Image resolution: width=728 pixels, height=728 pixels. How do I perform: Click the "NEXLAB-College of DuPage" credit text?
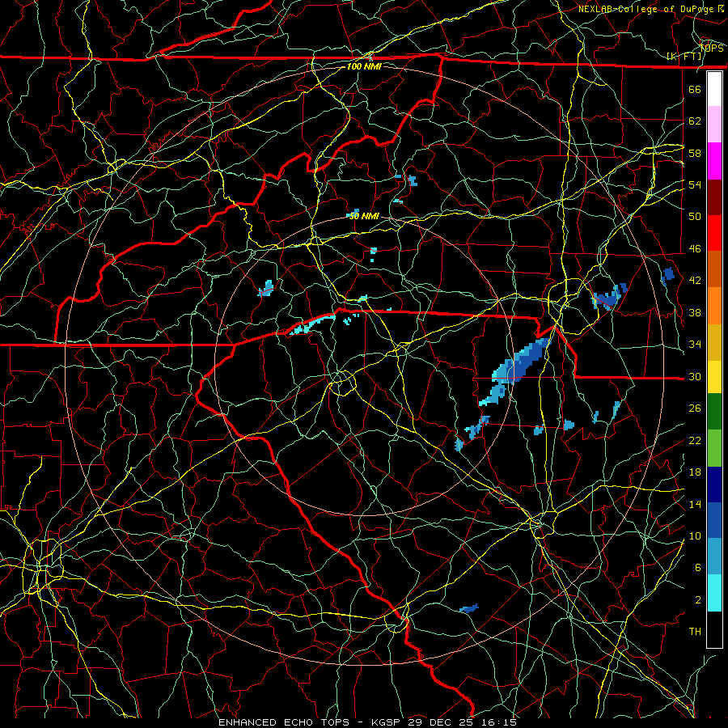click(x=647, y=9)
